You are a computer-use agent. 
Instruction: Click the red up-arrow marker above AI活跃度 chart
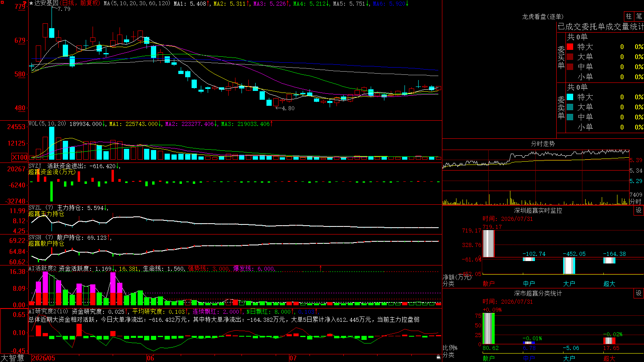pyautogui.click(x=321, y=268)
